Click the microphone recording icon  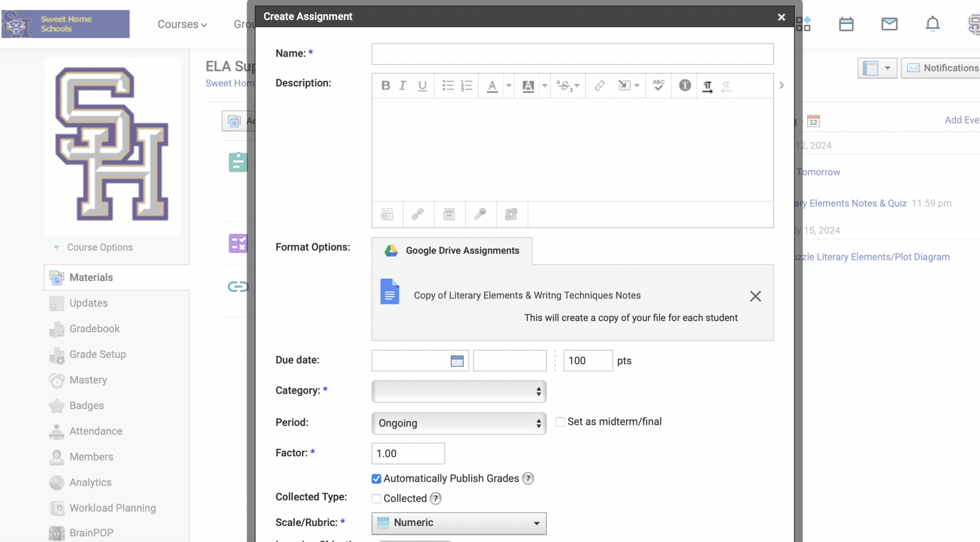pos(480,214)
